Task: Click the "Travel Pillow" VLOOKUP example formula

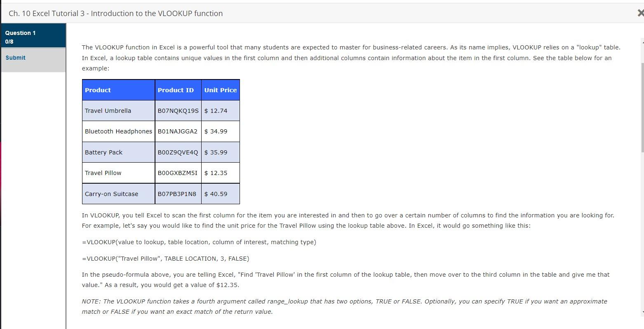Action: point(165,259)
